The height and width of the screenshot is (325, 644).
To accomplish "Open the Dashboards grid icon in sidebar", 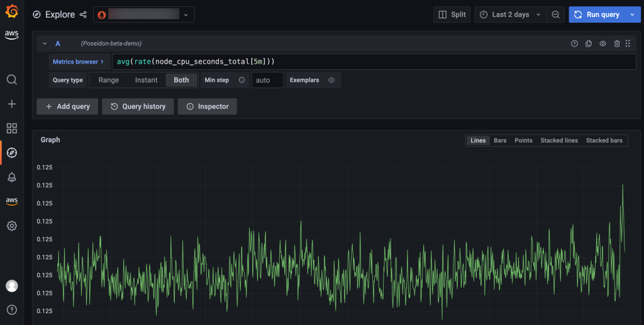I will (x=11, y=128).
